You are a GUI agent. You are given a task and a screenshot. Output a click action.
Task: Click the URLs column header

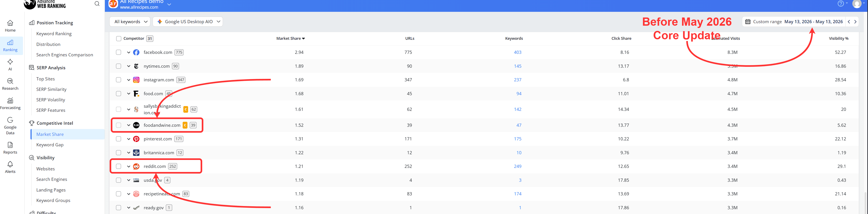coord(410,38)
